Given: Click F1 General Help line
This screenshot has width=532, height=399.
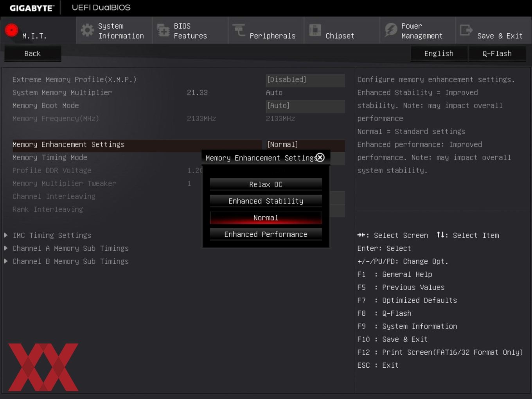Looking at the screenshot, I should [394, 275].
